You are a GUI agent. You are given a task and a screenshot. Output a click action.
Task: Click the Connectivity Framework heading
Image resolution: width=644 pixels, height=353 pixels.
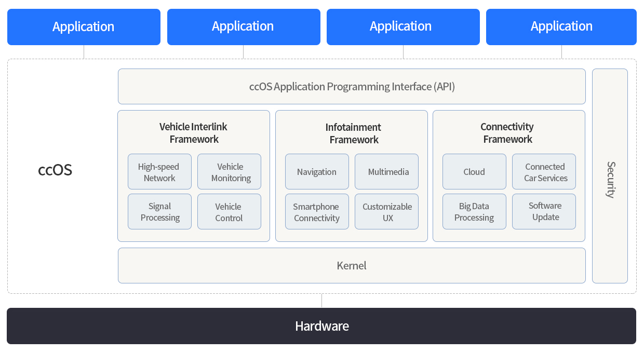(507, 133)
